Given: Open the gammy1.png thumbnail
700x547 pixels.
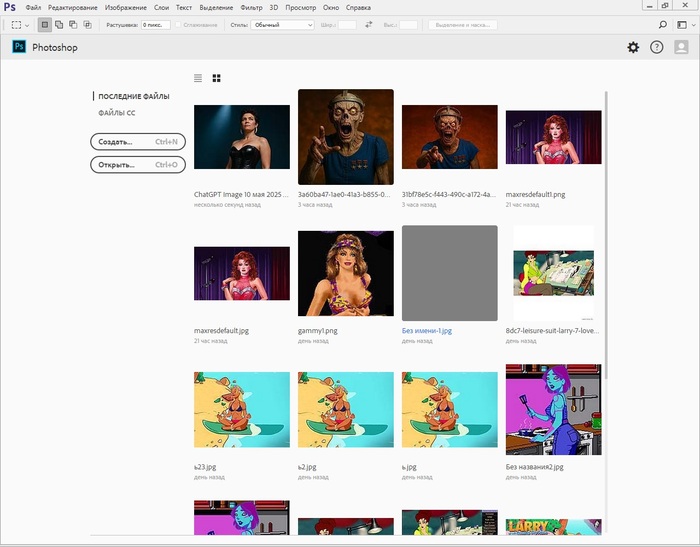Looking at the screenshot, I should click(345, 273).
